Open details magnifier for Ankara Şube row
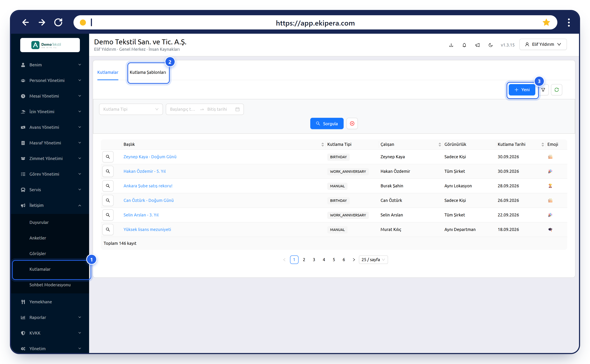 pyautogui.click(x=108, y=186)
